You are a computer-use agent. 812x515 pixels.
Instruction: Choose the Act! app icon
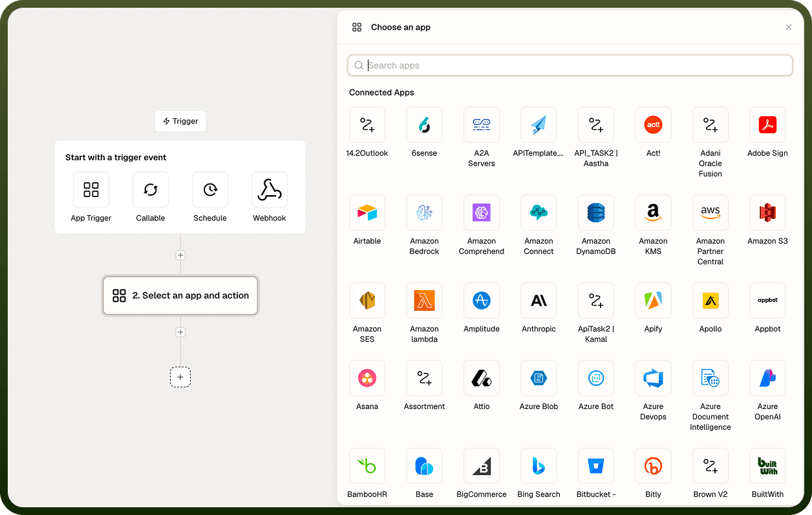(653, 125)
